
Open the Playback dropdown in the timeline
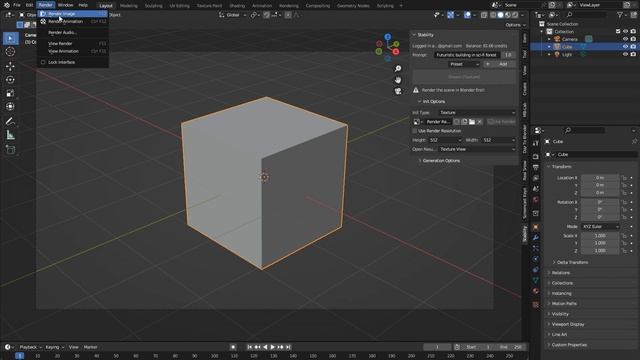[x=31, y=347]
